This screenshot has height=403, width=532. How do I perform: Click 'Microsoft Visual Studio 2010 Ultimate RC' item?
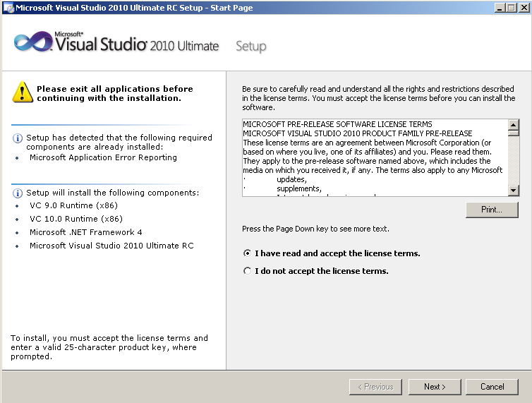[111, 246]
